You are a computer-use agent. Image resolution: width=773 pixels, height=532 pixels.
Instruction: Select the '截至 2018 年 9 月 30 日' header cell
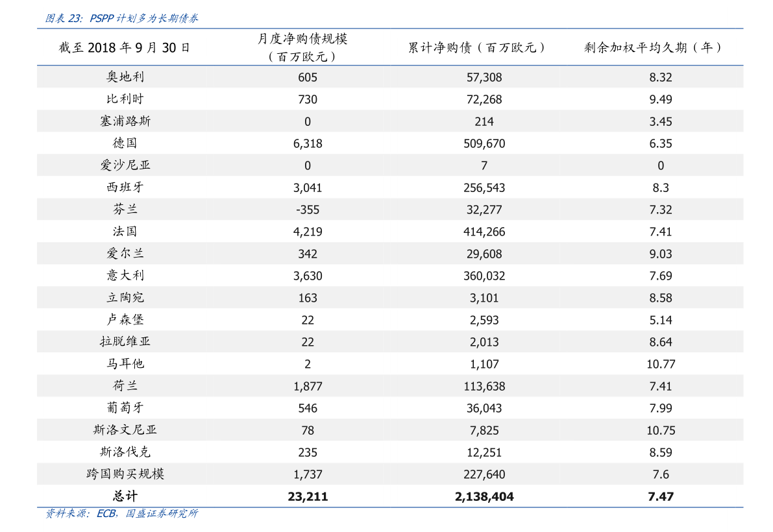125,47
